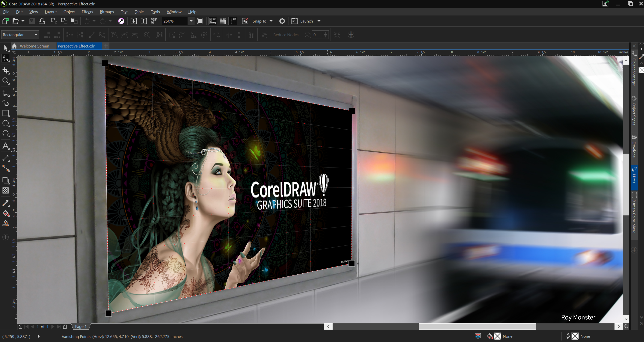Viewport: 644px width, 342px height.
Task: Select the Freehand tool
Action: pos(6,93)
